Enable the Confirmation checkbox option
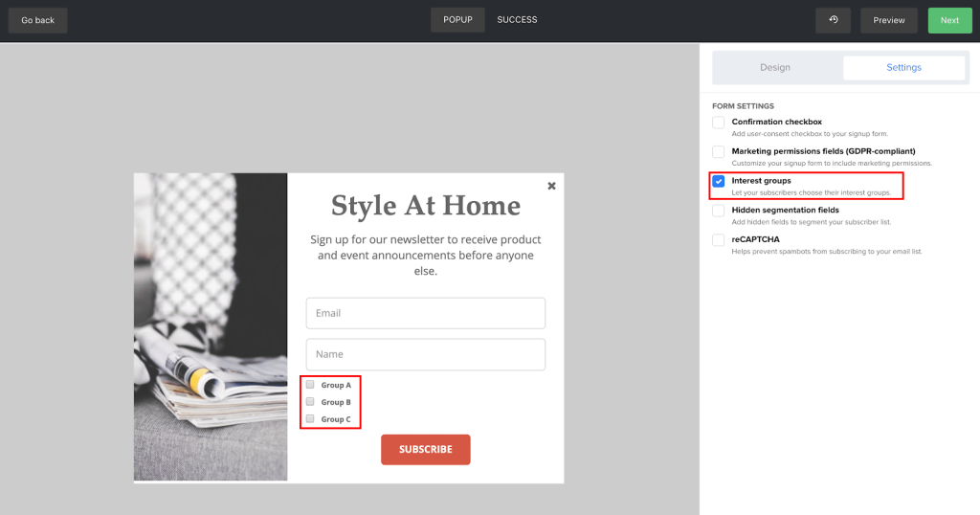This screenshot has height=515, width=980. coord(719,123)
